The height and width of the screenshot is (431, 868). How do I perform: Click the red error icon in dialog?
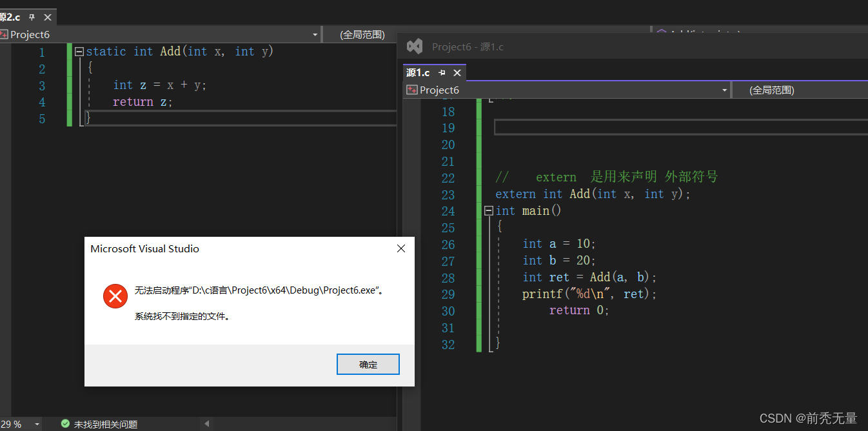tap(115, 296)
